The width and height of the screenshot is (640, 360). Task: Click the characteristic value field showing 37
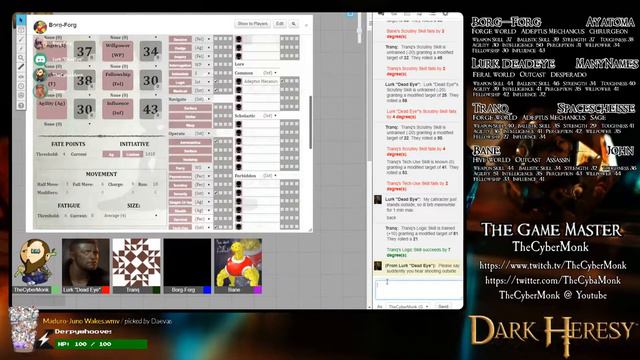pos(84,51)
